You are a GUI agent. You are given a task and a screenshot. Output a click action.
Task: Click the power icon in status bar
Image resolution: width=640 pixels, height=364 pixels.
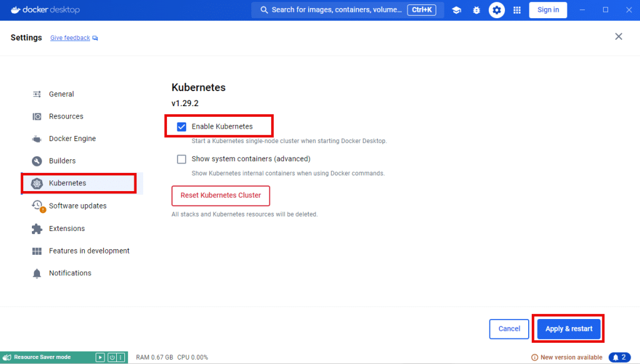point(111,357)
